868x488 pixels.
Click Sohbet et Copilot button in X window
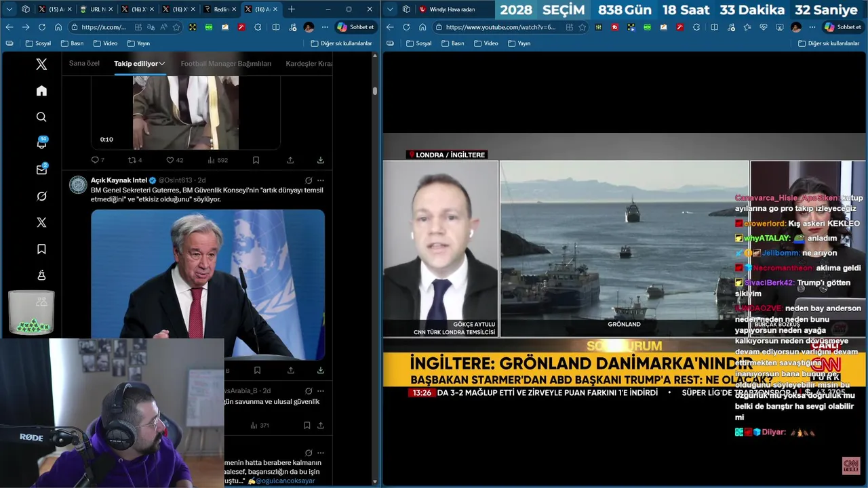(356, 27)
